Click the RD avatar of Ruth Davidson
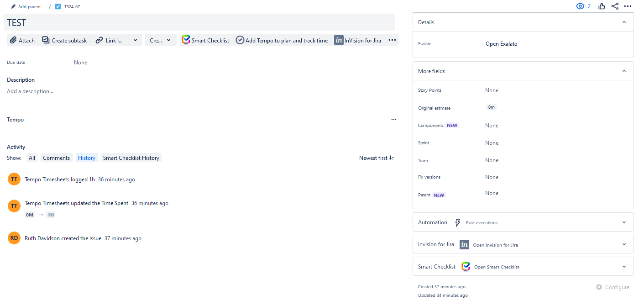 [x=14, y=238]
